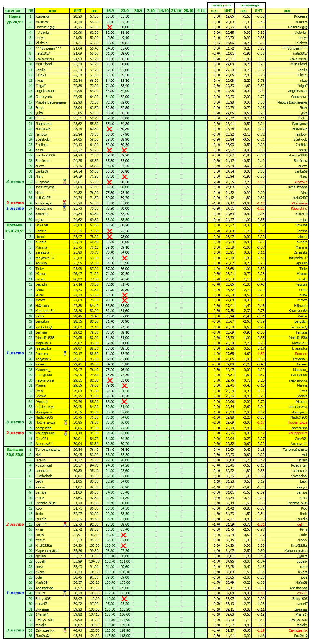
Task: Select the '28.10' date column header
Action: [x=189, y=11]
